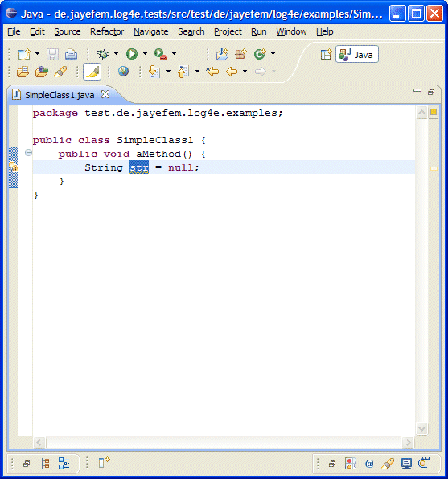The width and height of the screenshot is (448, 479).
Task: Maximize the editor area
Action: [x=431, y=92]
